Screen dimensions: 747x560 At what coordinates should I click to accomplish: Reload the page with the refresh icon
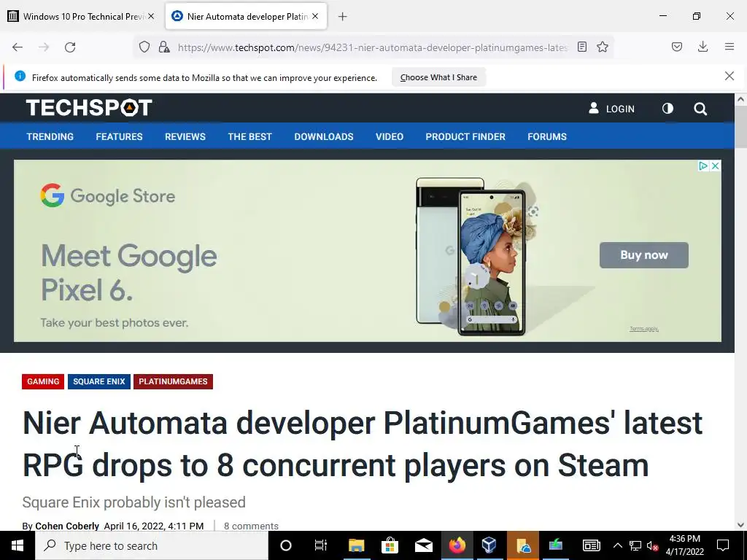point(70,47)
